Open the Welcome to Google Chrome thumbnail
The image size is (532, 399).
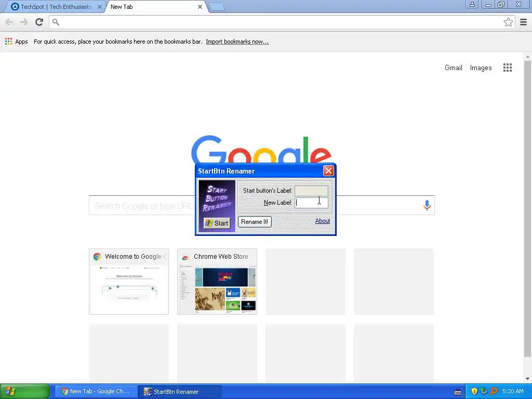129,281
